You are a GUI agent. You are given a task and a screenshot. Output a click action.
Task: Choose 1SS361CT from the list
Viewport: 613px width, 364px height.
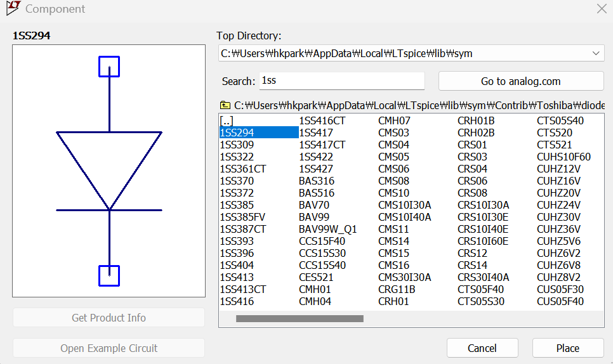pyautogui.click(x=243, y=169)
